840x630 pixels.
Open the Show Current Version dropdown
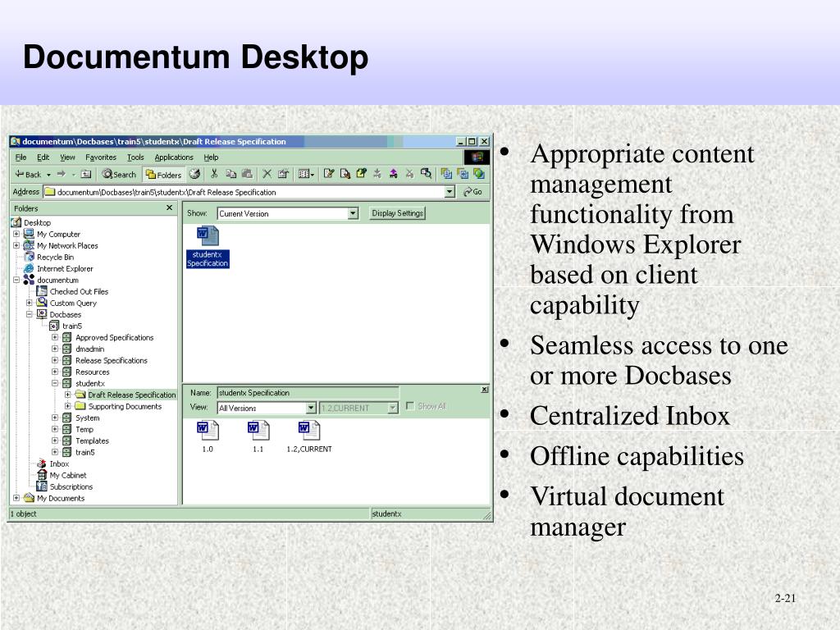(x=353, y=213)
